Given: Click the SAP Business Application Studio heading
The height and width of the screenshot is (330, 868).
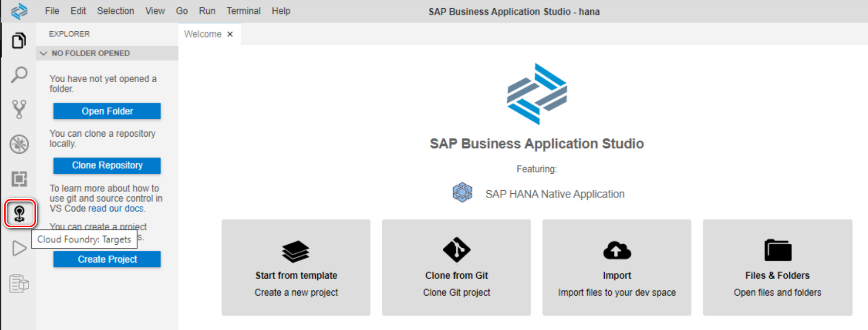Looking at the screenshot, I should tap(537, 143).
